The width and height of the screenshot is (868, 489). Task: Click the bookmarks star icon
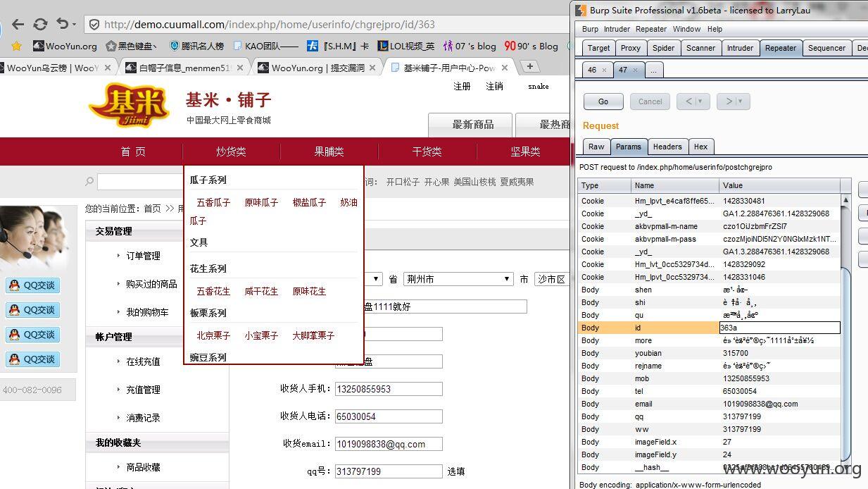tap(17, 46)
